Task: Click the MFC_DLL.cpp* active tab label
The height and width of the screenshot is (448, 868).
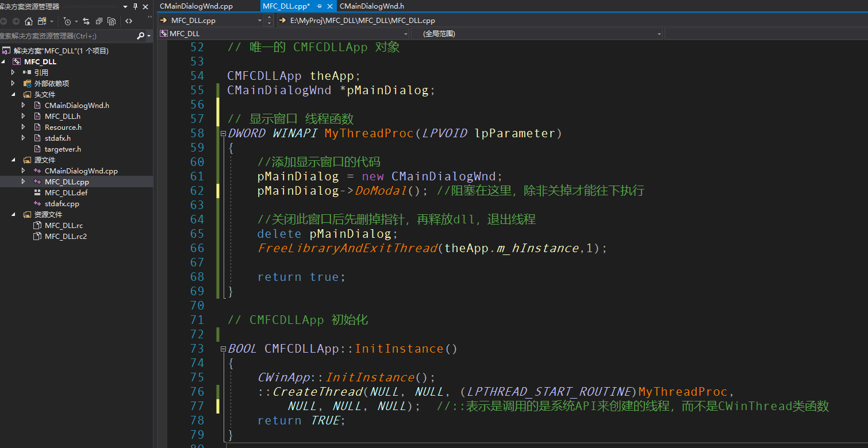Action: pyautogui.click(x=286, y=6)
